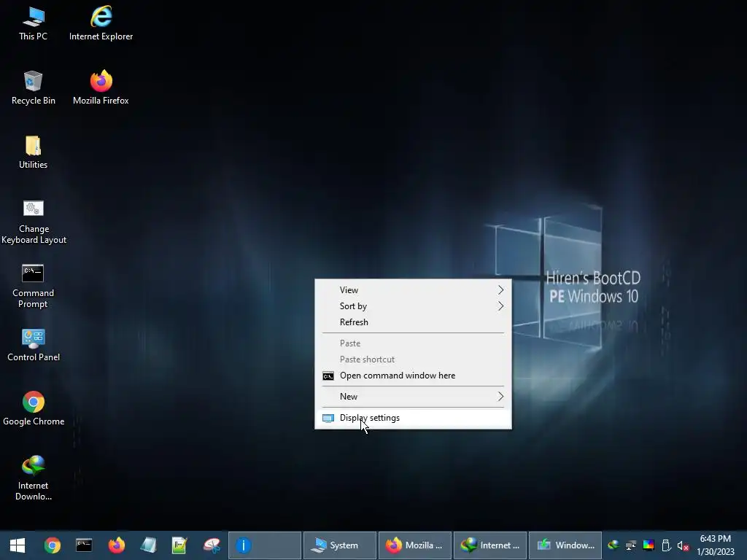
Task: Select the Command Prompt desktop shortcut
Action: 33,286
